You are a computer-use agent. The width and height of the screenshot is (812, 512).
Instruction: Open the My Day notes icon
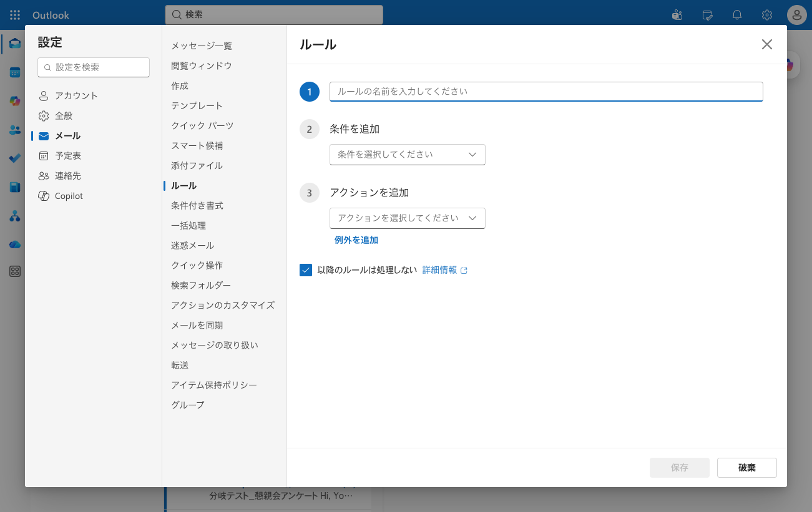coord(707,15)
